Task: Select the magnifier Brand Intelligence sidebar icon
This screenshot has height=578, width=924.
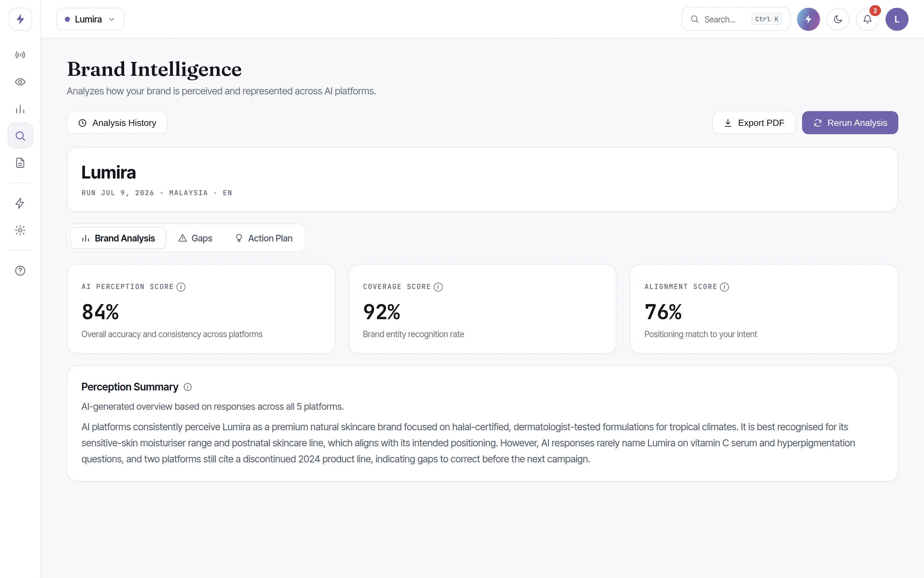Action: tap(20, 136)
